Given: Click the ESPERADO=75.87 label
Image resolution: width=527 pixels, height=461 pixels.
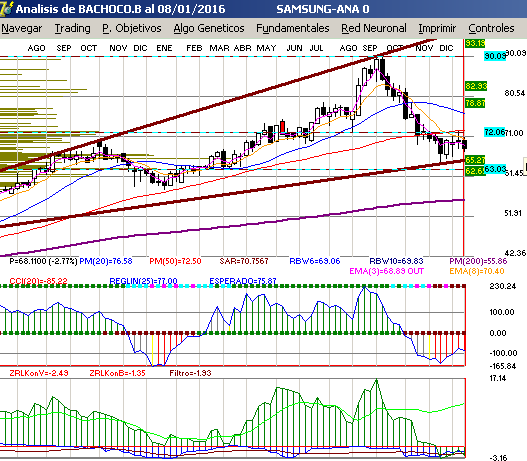Looking at the screenshot, I should point(243,281).
